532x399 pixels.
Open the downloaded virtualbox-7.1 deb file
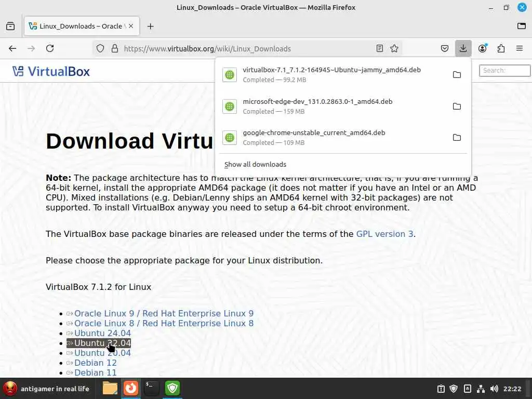pyautogui.click(x=331, y=75)
